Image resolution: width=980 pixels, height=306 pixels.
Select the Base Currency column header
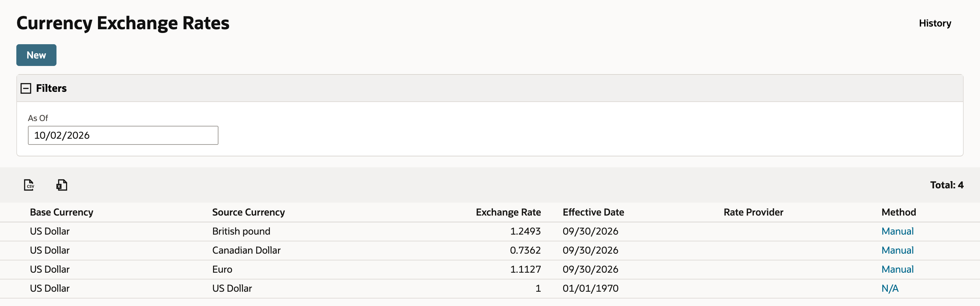click(62, 212)
